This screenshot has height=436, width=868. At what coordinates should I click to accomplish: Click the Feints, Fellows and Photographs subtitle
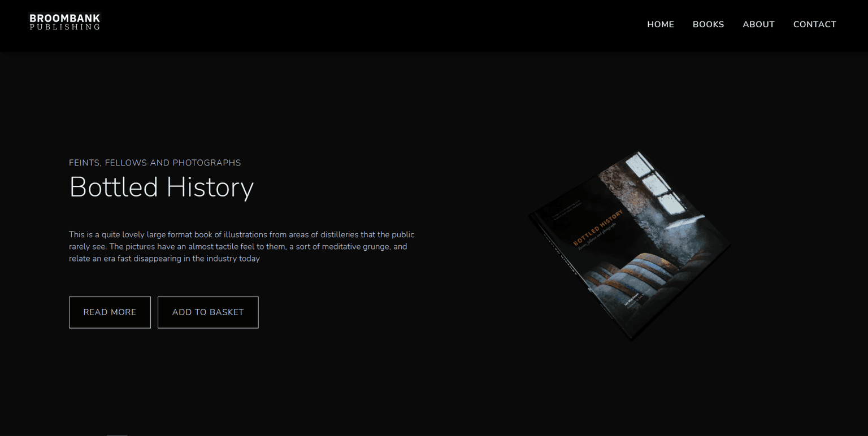click(155, 163)
